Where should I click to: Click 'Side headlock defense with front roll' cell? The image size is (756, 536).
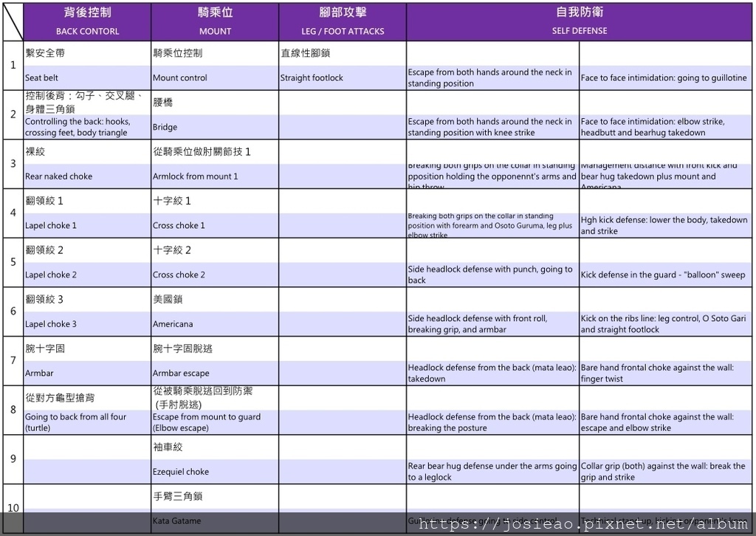(x=492, y=324)
